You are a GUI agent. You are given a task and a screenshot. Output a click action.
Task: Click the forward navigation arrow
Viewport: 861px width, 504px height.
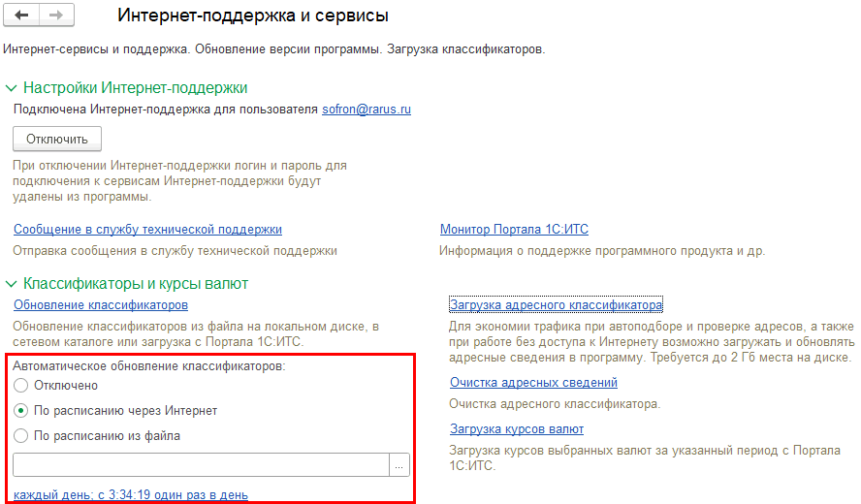coord(54,16)
